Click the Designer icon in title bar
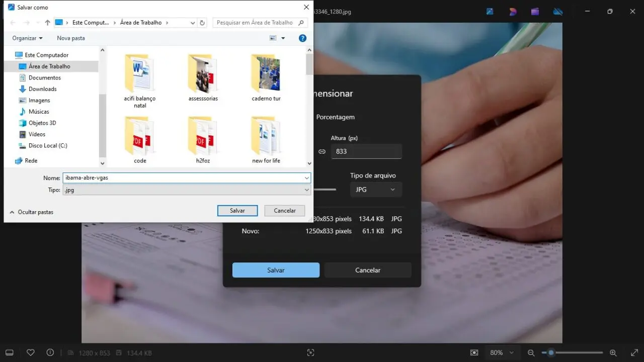 click(513, 12)
